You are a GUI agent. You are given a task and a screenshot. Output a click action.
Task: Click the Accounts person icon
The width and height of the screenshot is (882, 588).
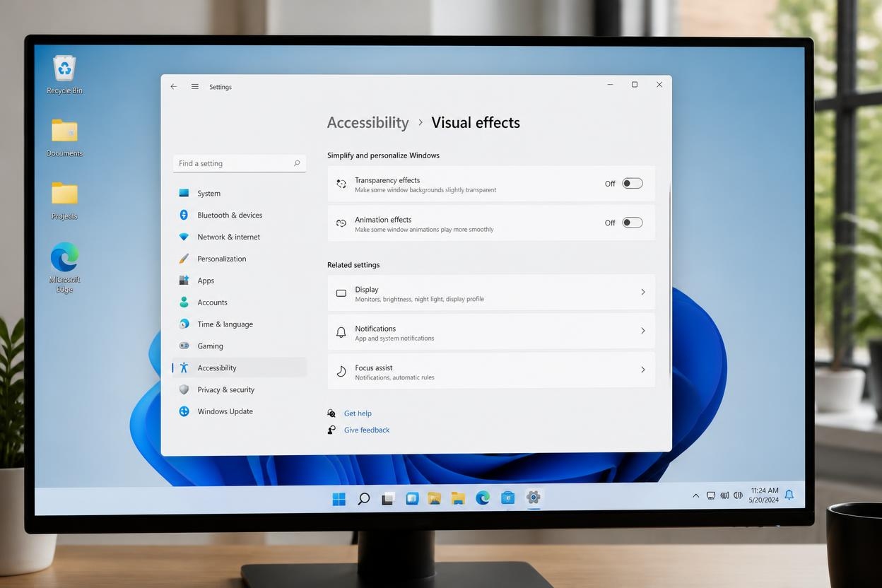coord(184,302)
